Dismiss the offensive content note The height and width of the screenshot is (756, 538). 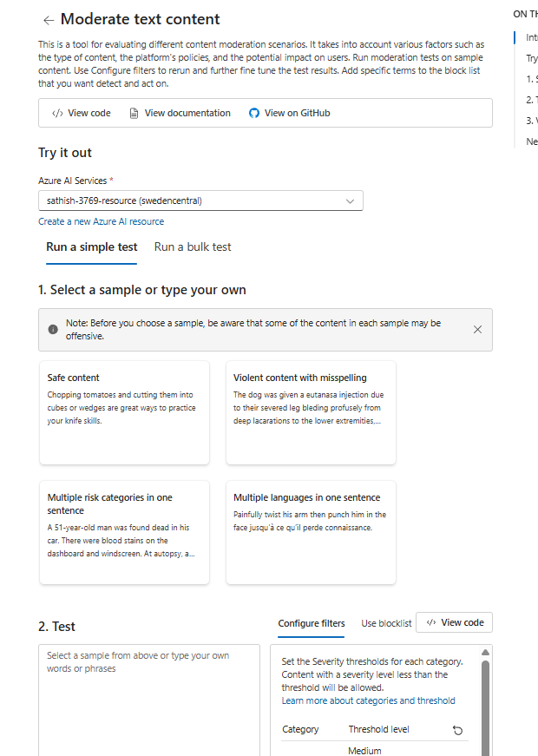coord(477,330)
